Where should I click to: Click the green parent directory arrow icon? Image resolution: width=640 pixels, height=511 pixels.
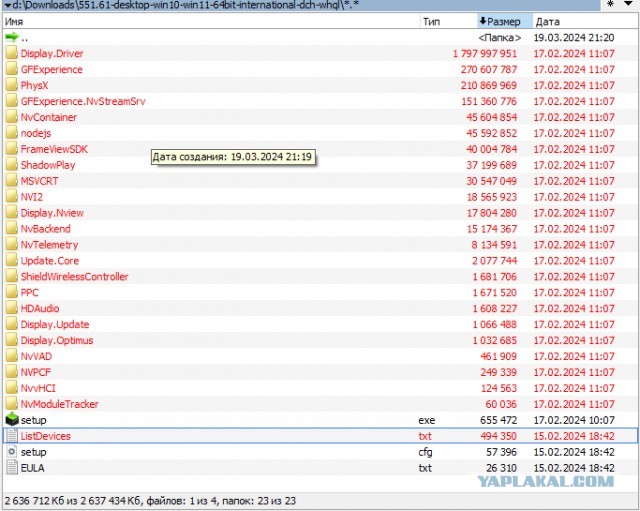[x=12, y=37]
